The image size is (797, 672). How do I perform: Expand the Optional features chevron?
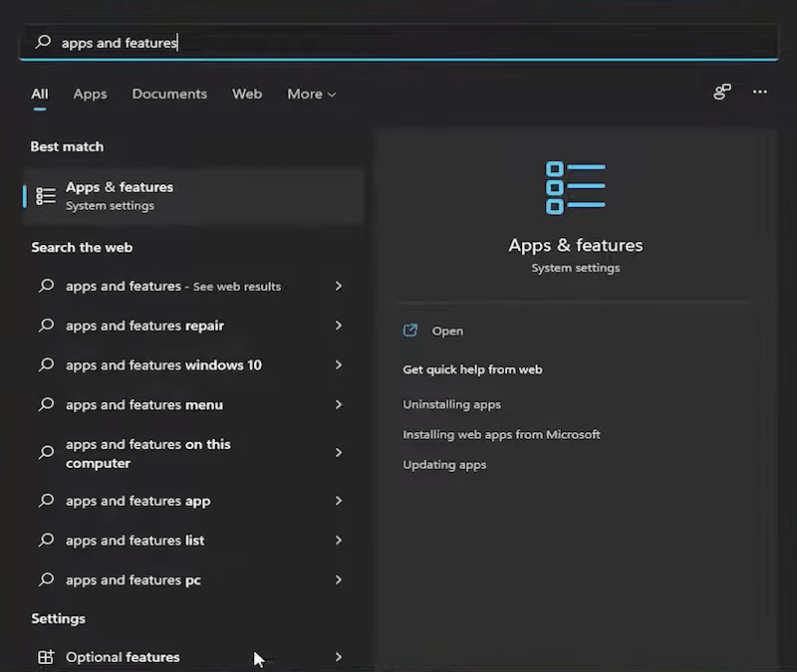339,657
